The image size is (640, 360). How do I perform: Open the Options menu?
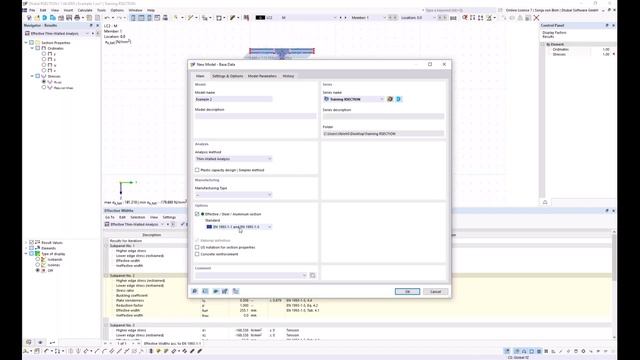[x=117, y=10]
